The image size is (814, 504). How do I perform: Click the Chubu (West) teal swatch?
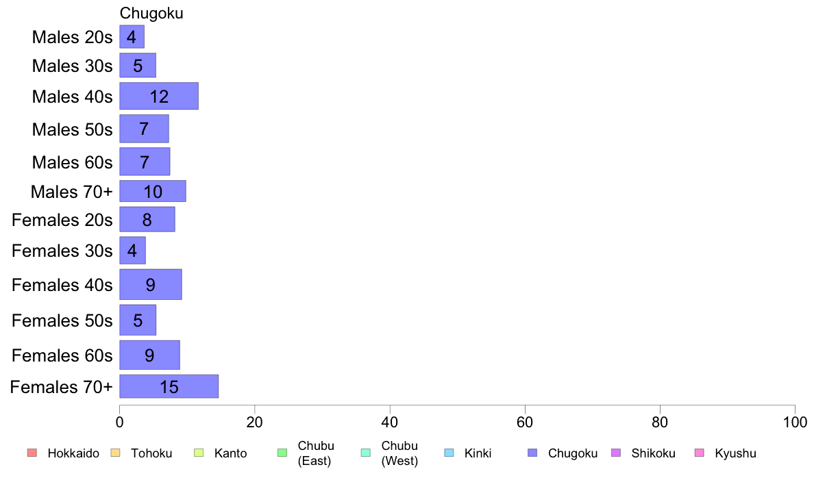click(x=365, y=453)
